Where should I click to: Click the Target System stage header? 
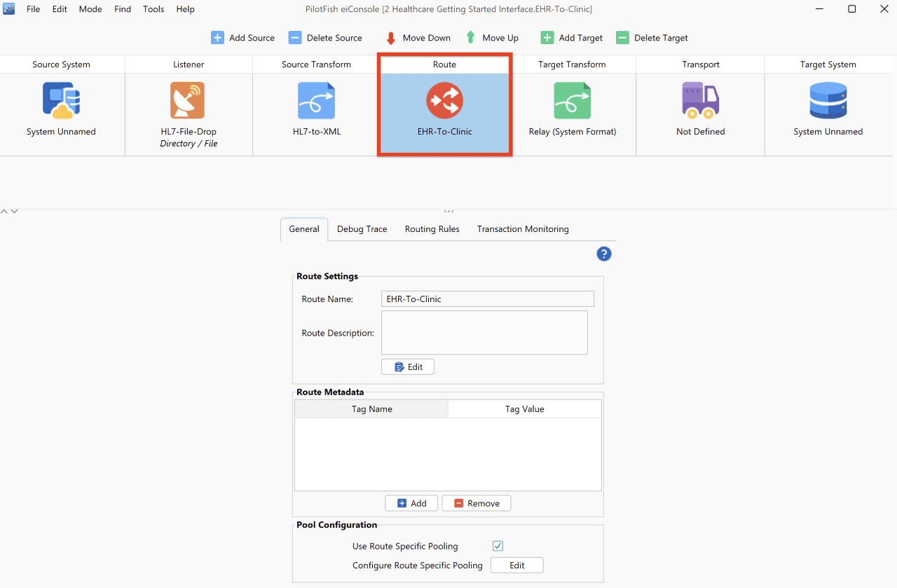(828, 64)
